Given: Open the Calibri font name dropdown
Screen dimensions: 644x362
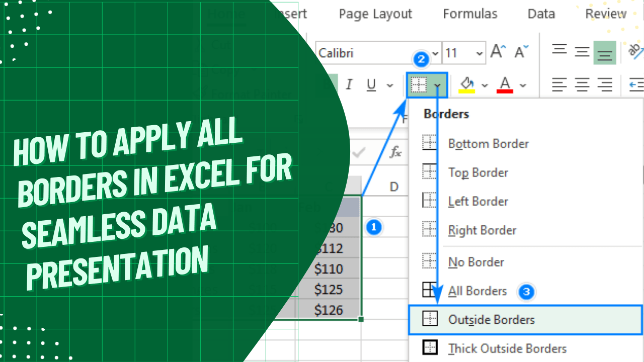Looking at the screenshot, I should [435, 53].
